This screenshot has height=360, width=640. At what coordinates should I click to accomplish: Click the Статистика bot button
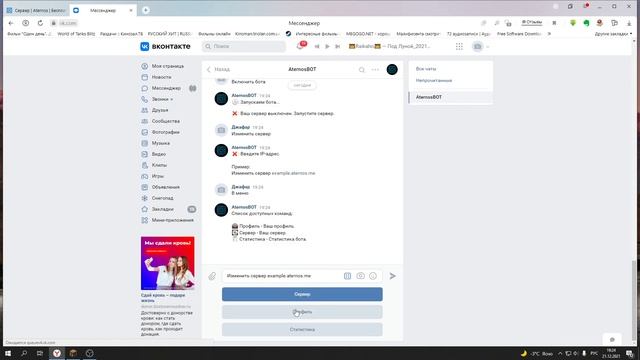coord(302,329)
